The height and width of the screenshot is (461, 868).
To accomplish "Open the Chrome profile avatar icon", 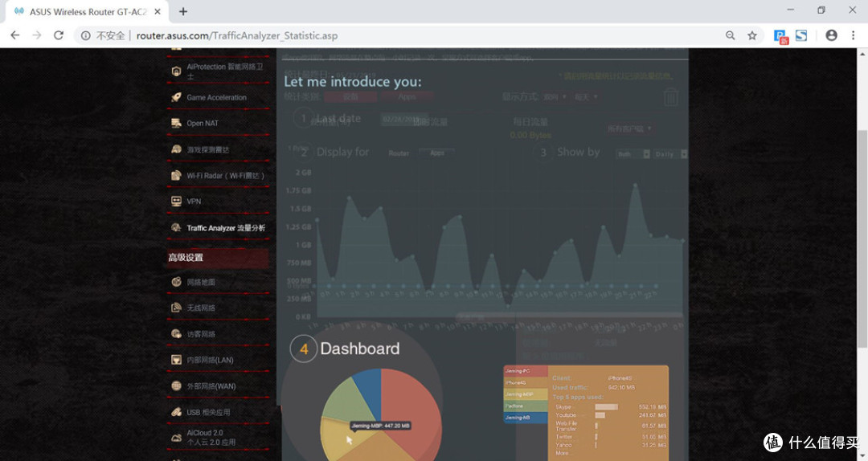I will [831, 35].
